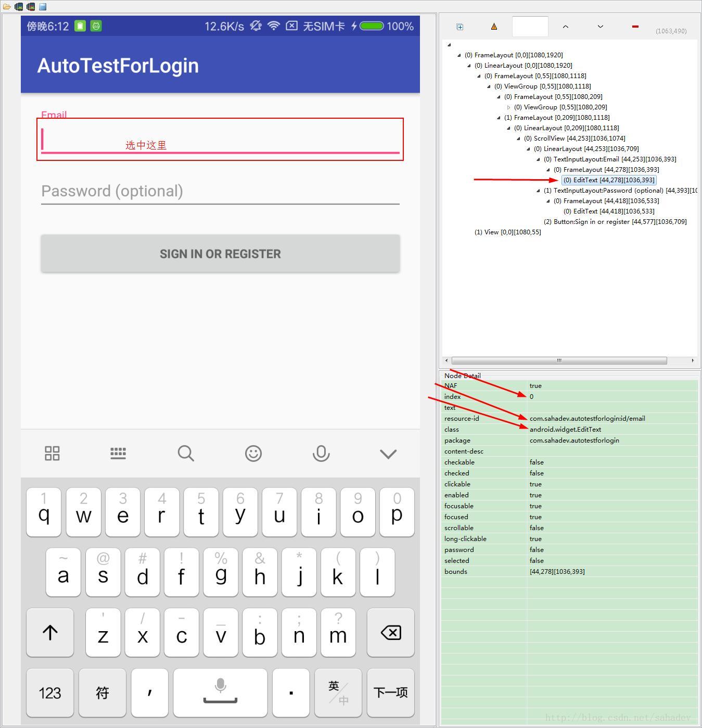Tap the 下一项 next key

(x=391, y=693)
